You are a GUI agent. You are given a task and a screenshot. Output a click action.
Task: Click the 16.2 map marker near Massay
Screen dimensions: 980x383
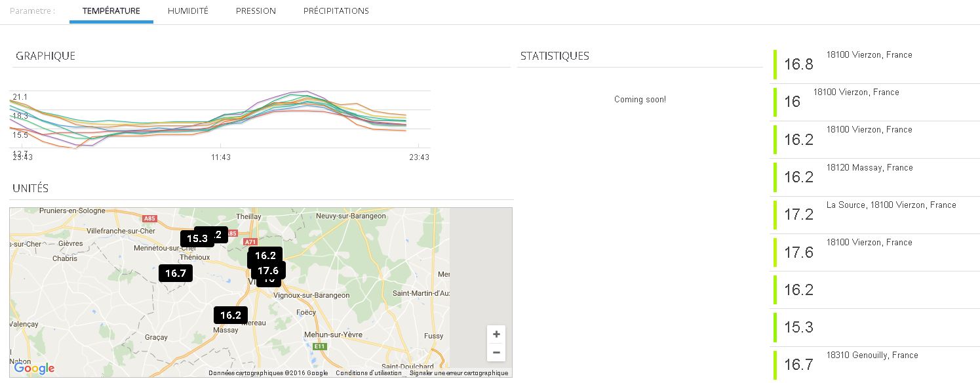coord(231,315)
